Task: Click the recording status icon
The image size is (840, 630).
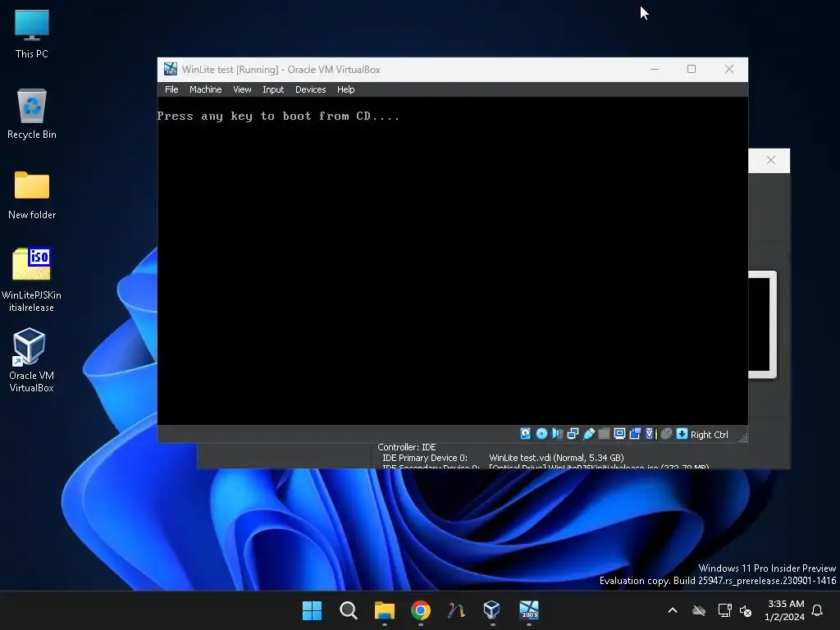Action: [x=635, y=434]
